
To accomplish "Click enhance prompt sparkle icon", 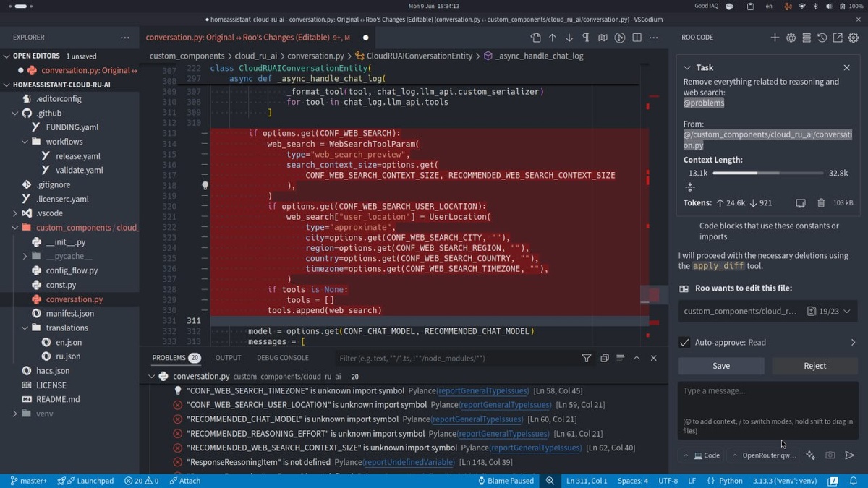I will (x=811, y=455).
